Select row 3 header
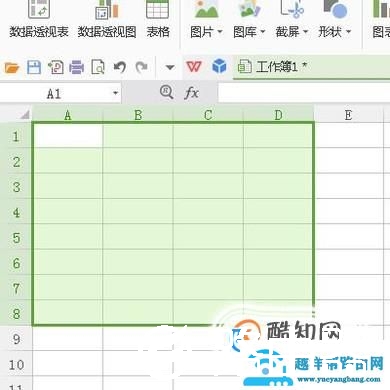This screenshot has height=390, width=390. (x=16, y=187)
